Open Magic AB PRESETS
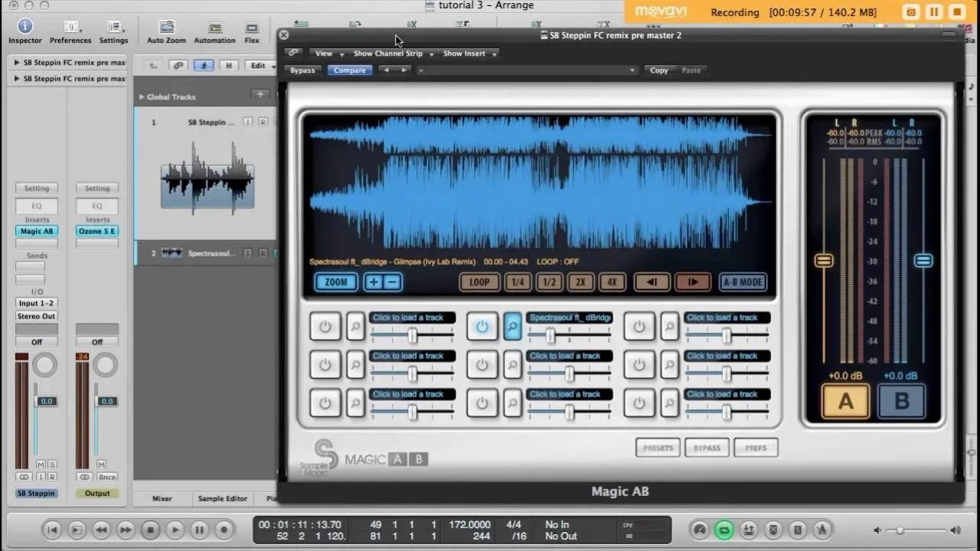Image resolution: width=980 pixels, height=551 pixels. pyautogui.click(x=658, y=448)
